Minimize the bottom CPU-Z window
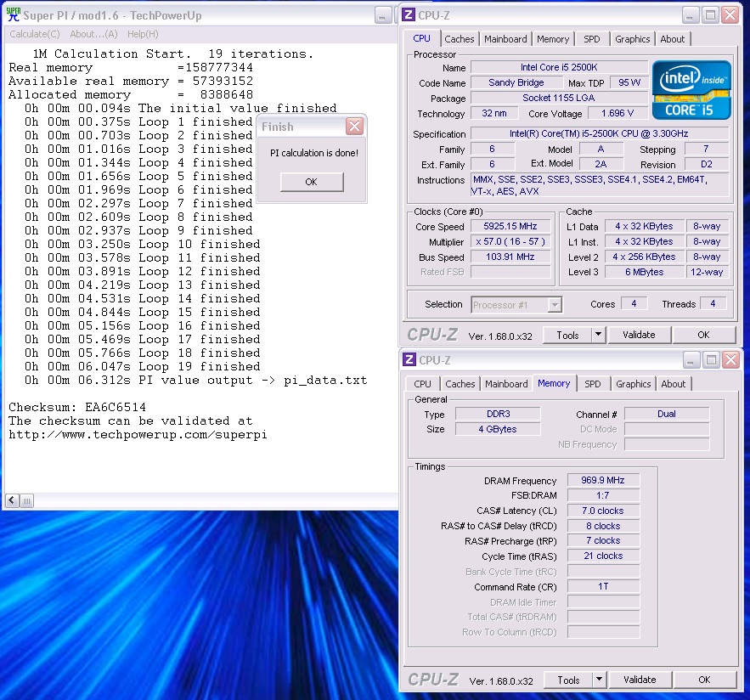 pos(691,360)
